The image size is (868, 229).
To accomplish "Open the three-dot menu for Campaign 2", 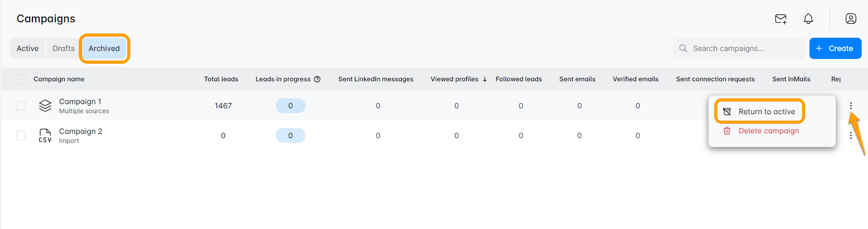I will (x=851, y=135).
